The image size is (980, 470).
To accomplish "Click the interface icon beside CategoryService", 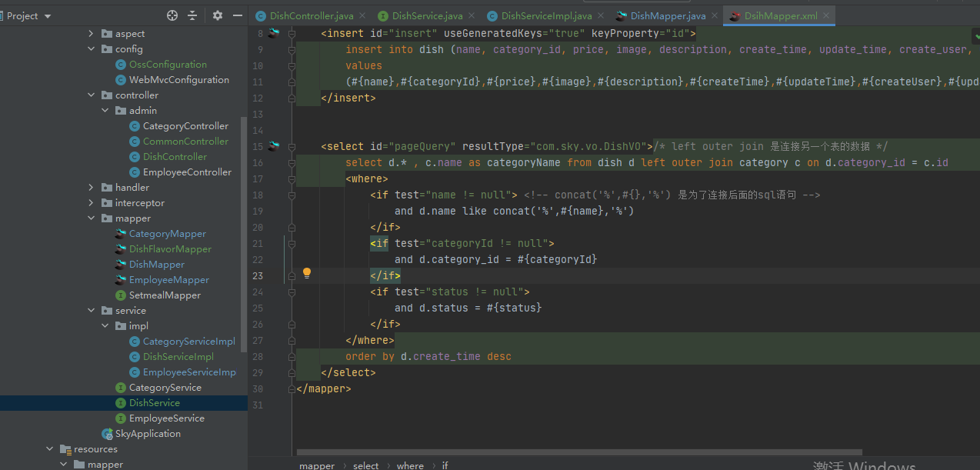I will pos(121,388).
